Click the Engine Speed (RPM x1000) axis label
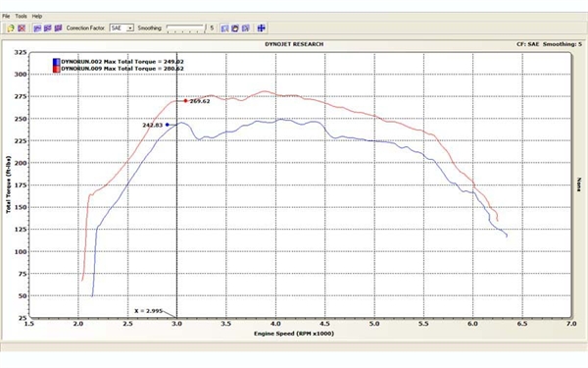 pos(294,334)
